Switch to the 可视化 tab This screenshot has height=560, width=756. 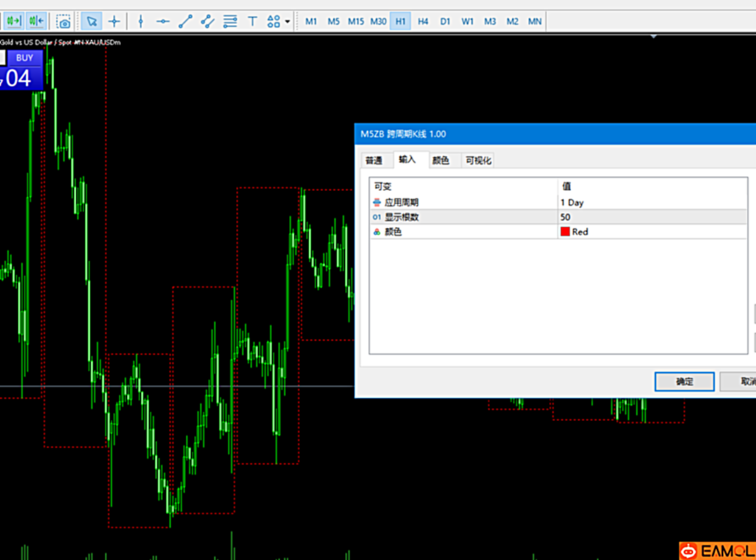pos(479,160)
